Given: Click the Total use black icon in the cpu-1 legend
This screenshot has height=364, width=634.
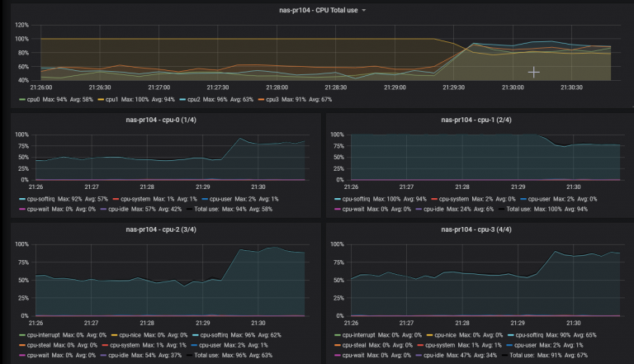Looking at the screenshot, I should point(502,209).
